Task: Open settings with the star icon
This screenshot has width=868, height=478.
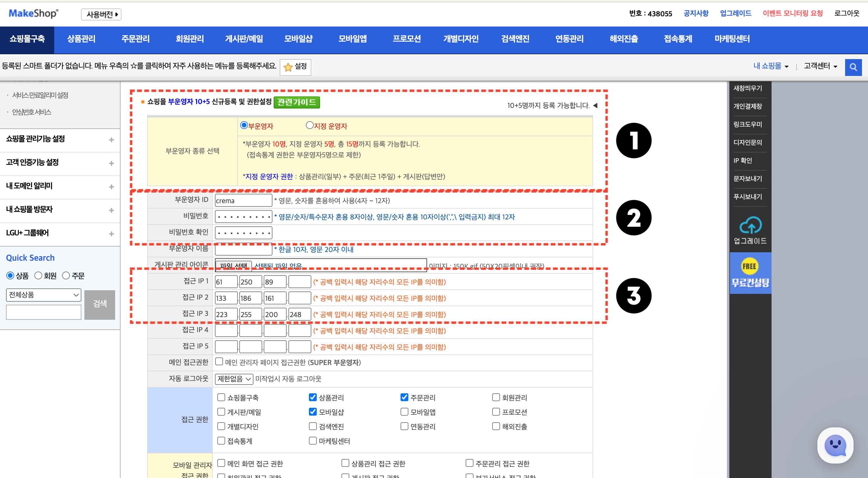Action: tap(295, 67)
